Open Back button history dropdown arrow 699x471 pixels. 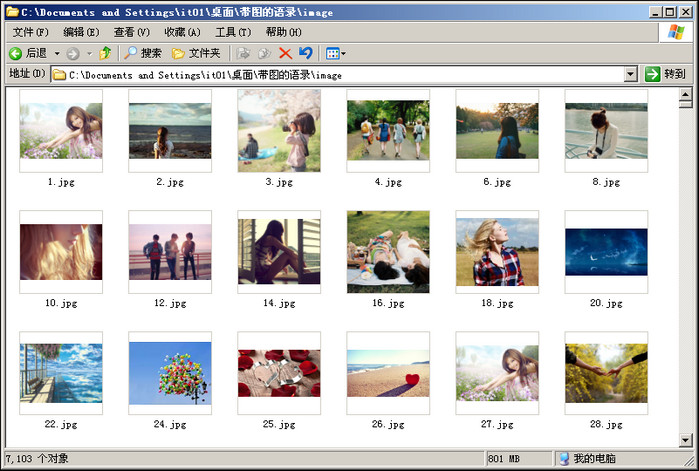pos(57,54)
